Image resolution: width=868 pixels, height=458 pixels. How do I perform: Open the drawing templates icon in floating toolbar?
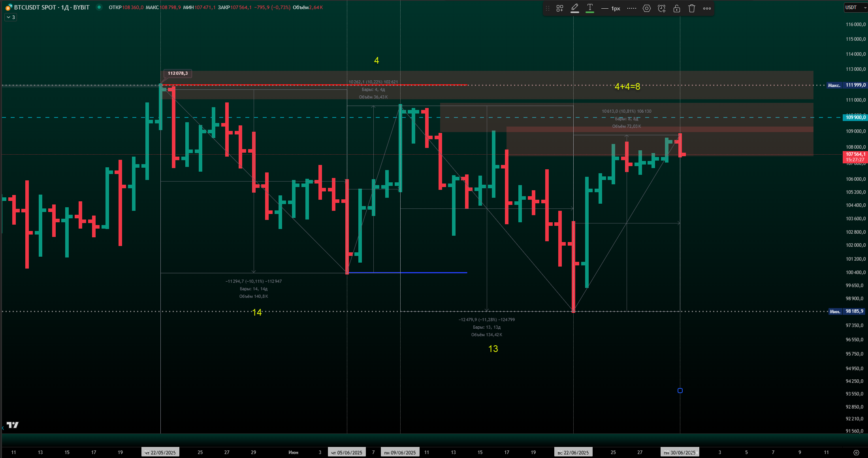560,8
